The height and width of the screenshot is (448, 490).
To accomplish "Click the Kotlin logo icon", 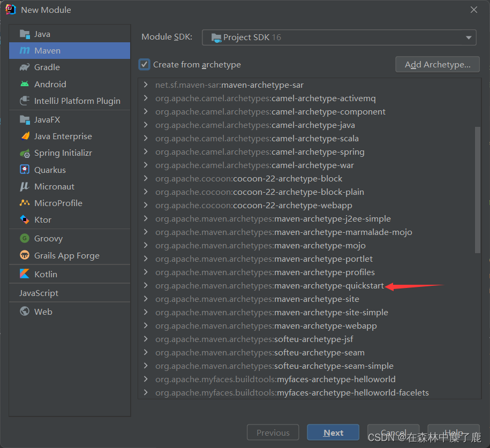I will [x=25, y=274].
